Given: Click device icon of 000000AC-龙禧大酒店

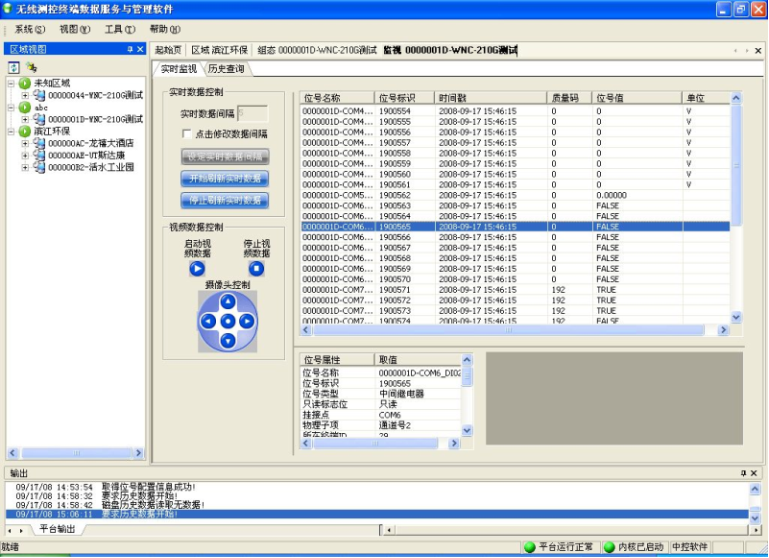Looking at the screenshot, I should pyautogui.click(x=39, y=143).
